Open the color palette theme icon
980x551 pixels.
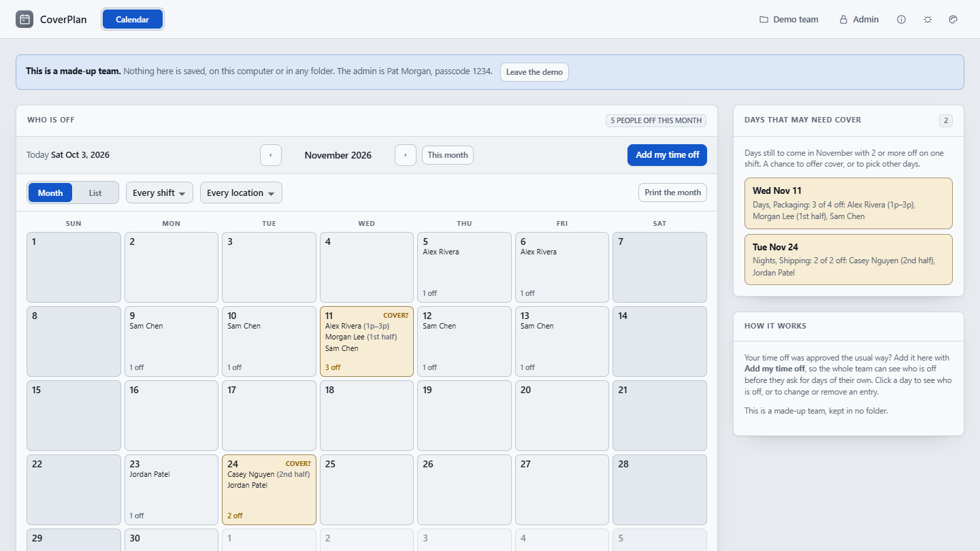coord(953,20)
